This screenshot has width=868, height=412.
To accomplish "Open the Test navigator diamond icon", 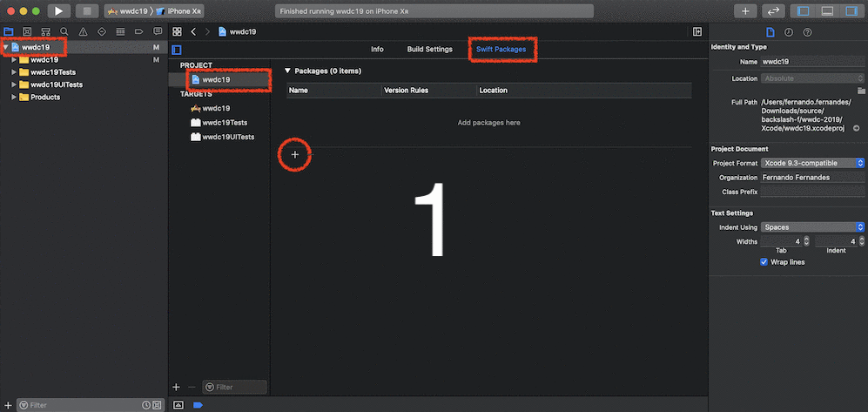I will (101, 31).
